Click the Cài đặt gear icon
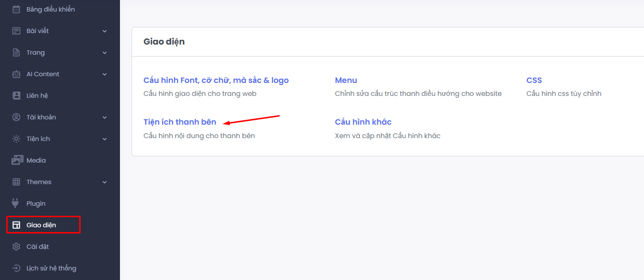The height and width of the screenshot is (280, 644). pyautogui.click(x=16, y=246)
